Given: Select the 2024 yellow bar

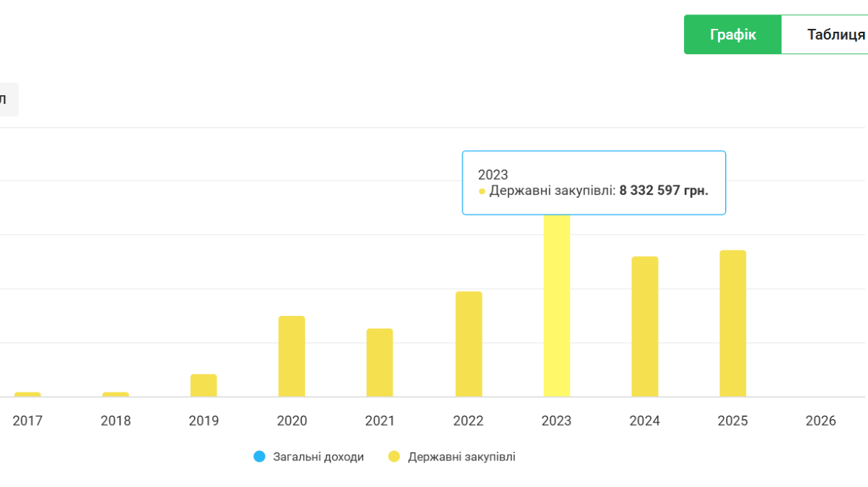Looking at the screenshot, I should (x=644, y=326).
